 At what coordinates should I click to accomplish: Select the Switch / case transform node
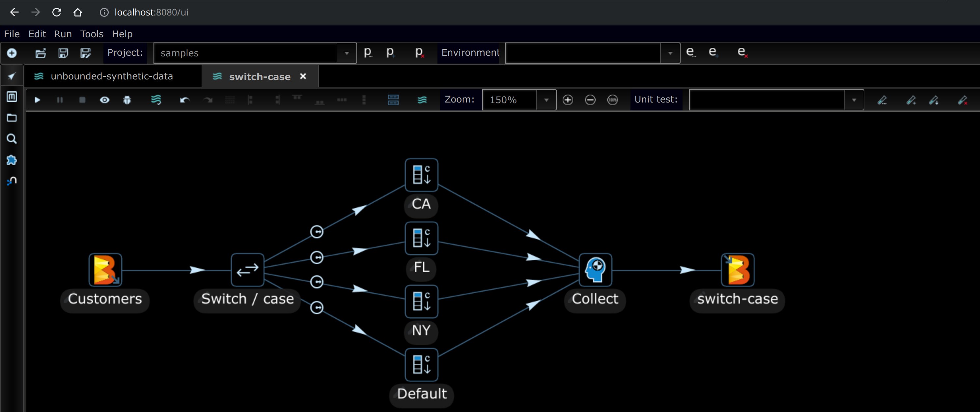tap(247, 270)
